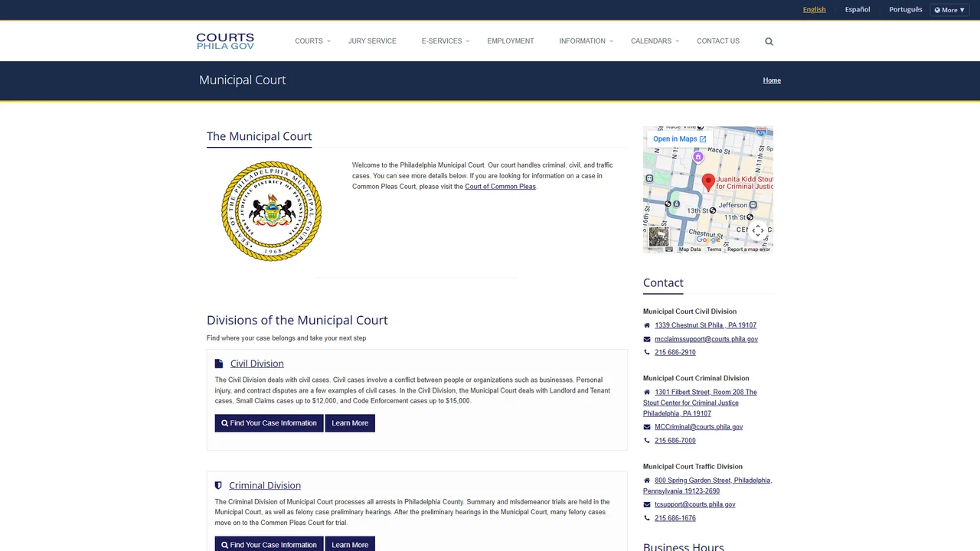980x551 pixels.
Task: Click envelope icon beside tcsupport email
Action: (x=647, y=504)
